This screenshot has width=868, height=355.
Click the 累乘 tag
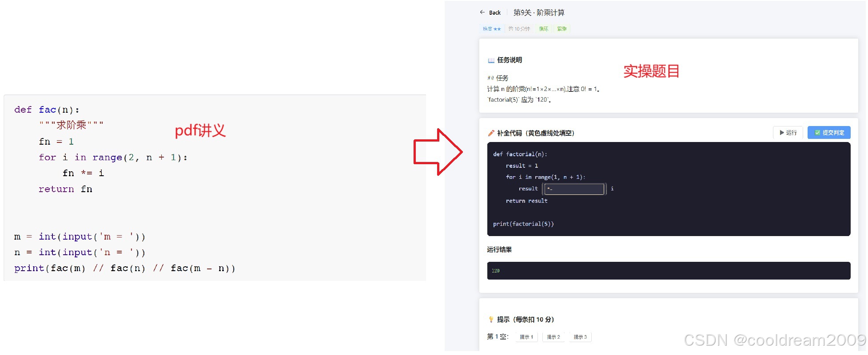(x=561, y=29)
